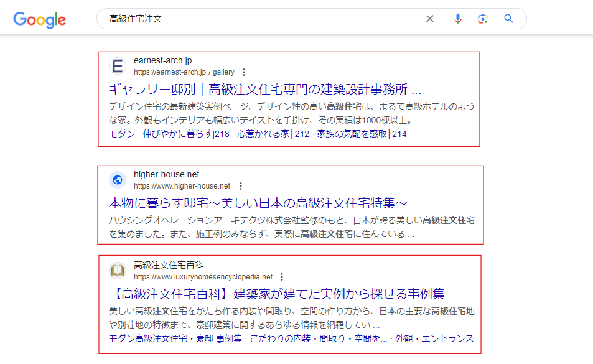Image resolution: width=593 pixels, height=364 pixels.
Task: Submit search with magnifying glass icon
Action: pyautogui.click(x=508, y=19)
